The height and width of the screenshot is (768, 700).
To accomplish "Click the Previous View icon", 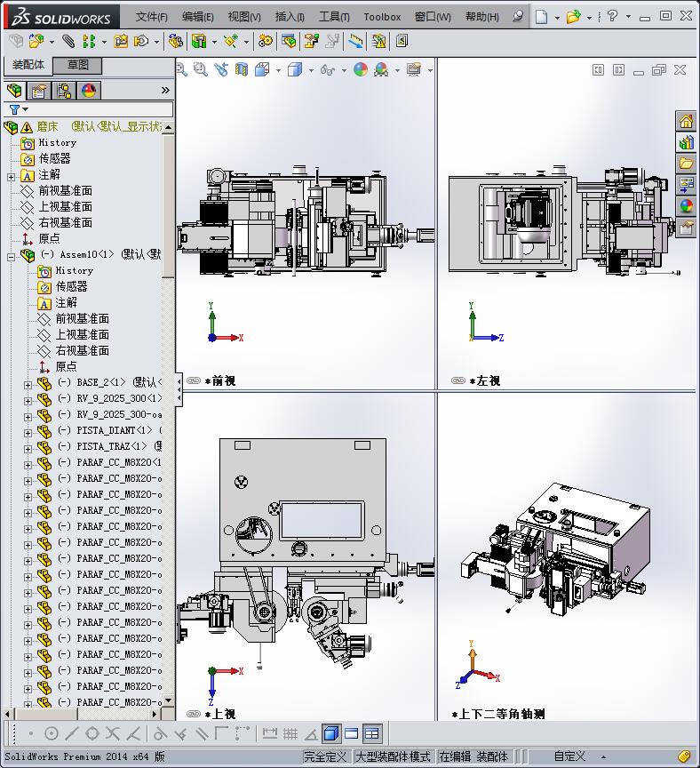I will click(x=221, y=69).
